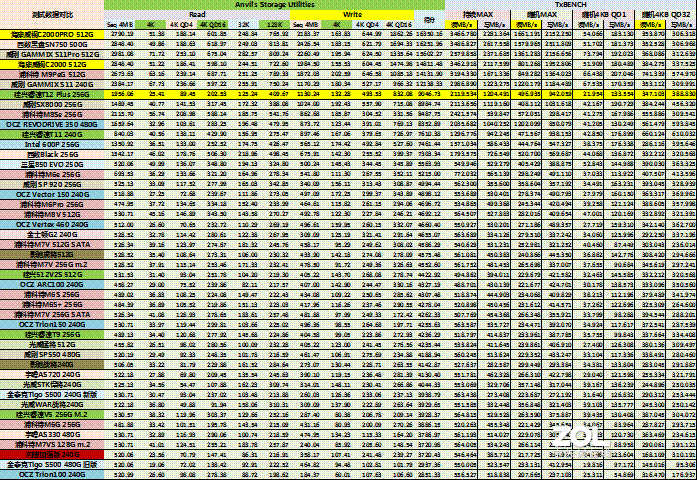Select the 宇瞻AS720 240G row label
Image resolution: width=698 pixels, height=481 pixels.
51,373
